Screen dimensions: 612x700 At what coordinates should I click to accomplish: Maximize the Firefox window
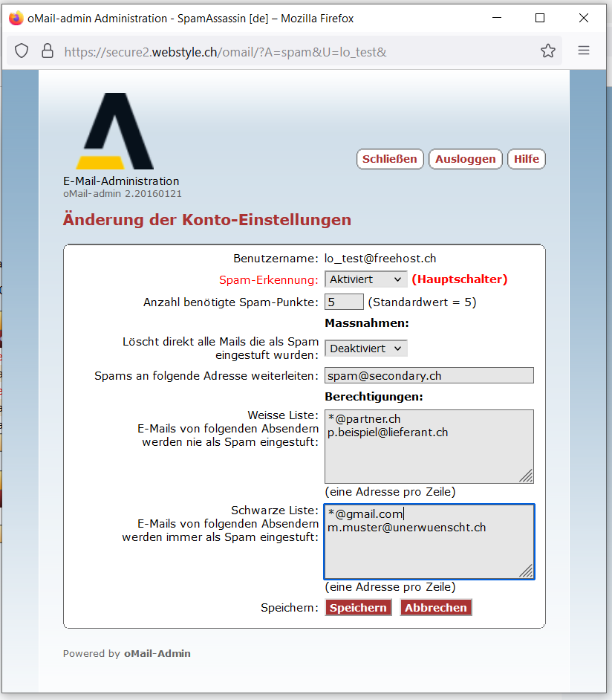point(540,19)
